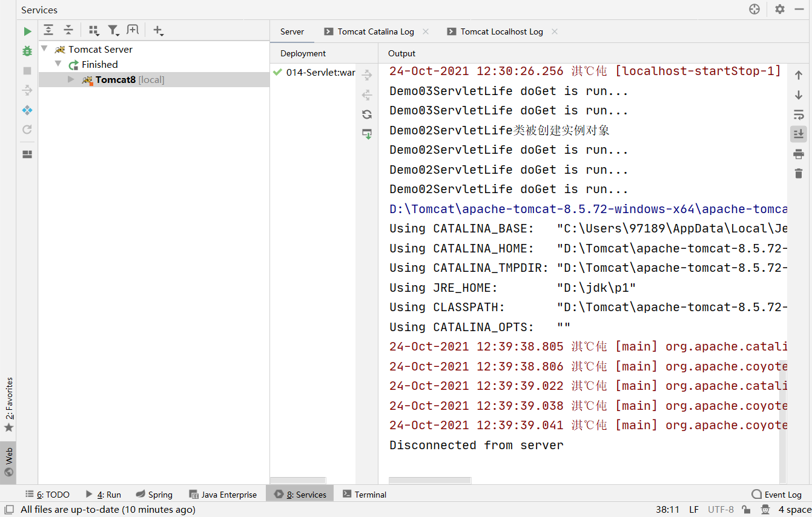Click the down arrow icon beside console
Screen dimensions: 812x517
pyautogui.click(x=799, y=95)
